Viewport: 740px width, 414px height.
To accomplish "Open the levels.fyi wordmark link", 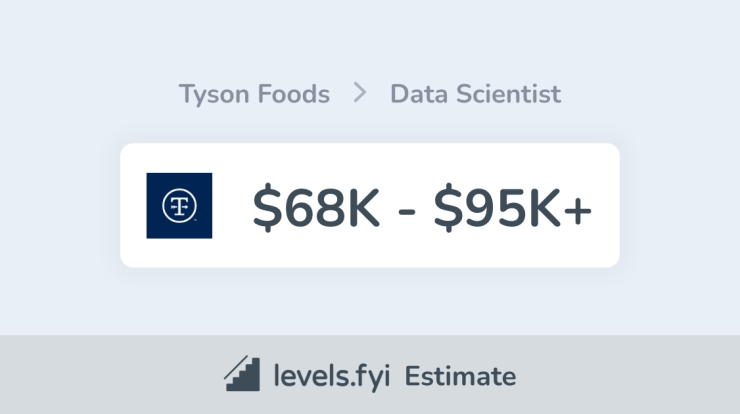I will pos(332,376).
